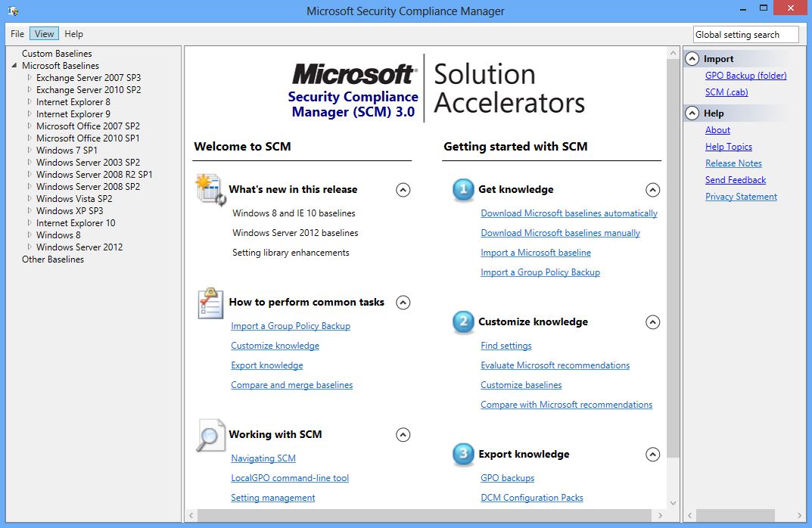Click the SCM (.cab) import link

726,92
